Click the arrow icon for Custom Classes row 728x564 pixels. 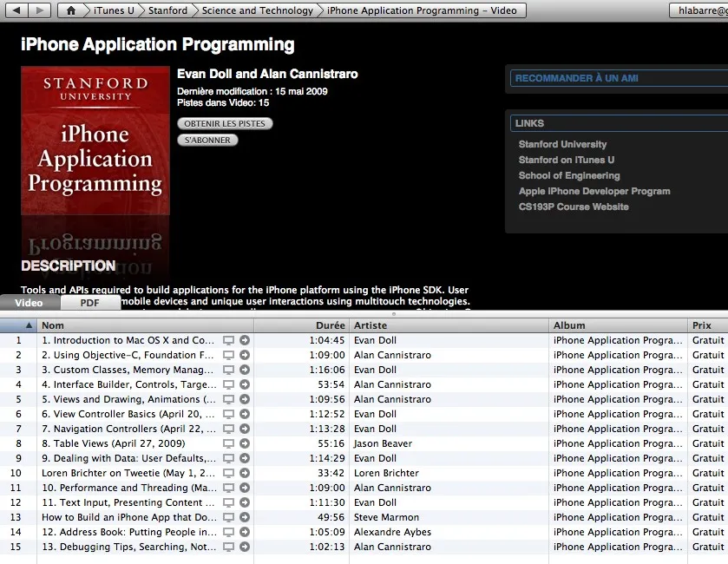point(245,370)
